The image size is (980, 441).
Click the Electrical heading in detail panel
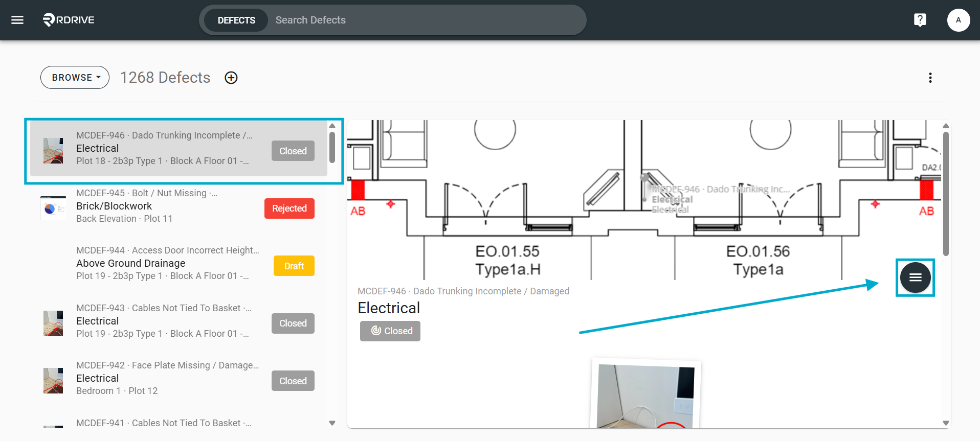(389, 308)
